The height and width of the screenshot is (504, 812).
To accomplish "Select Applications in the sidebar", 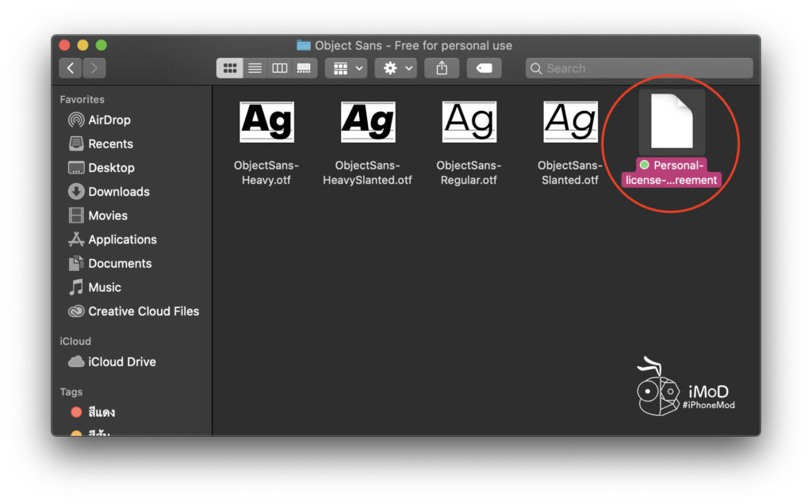I will (x=122, y=239).
